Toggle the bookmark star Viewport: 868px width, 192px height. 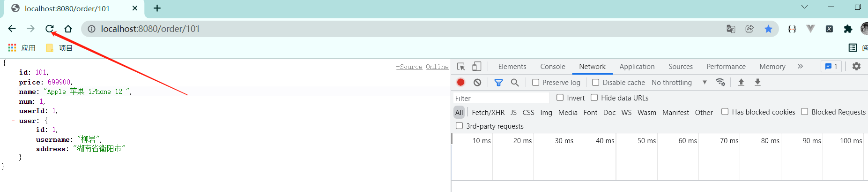pos(768,29)
